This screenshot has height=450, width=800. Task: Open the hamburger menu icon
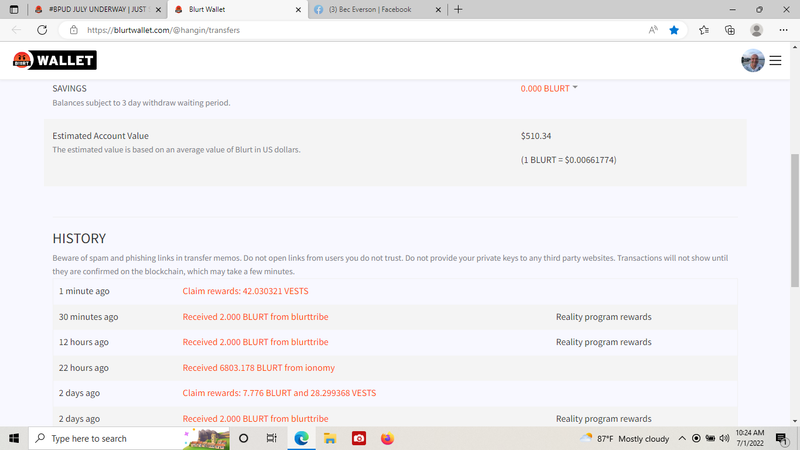pos(776,61)
